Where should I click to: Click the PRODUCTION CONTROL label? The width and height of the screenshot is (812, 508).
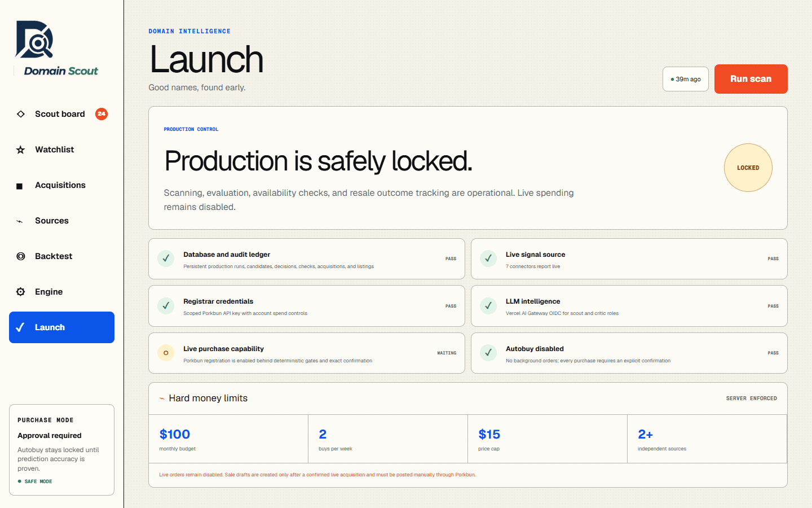pos(191,129)
